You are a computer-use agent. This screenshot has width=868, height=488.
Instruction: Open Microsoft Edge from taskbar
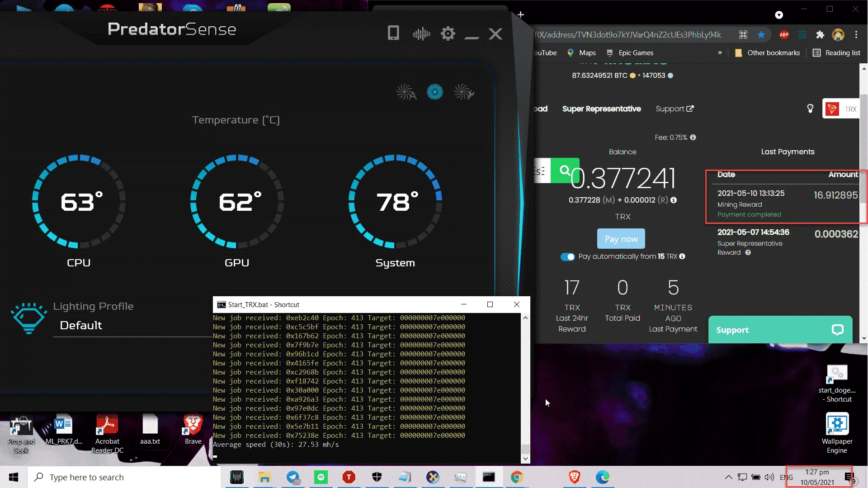[x=603, y=477]
